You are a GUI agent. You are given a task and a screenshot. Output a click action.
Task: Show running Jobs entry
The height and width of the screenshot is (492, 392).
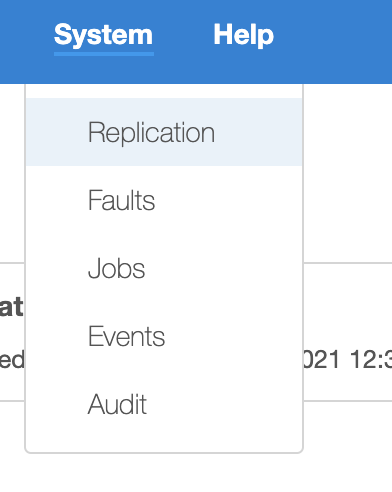pyautogui.click(x=116, y=268)
